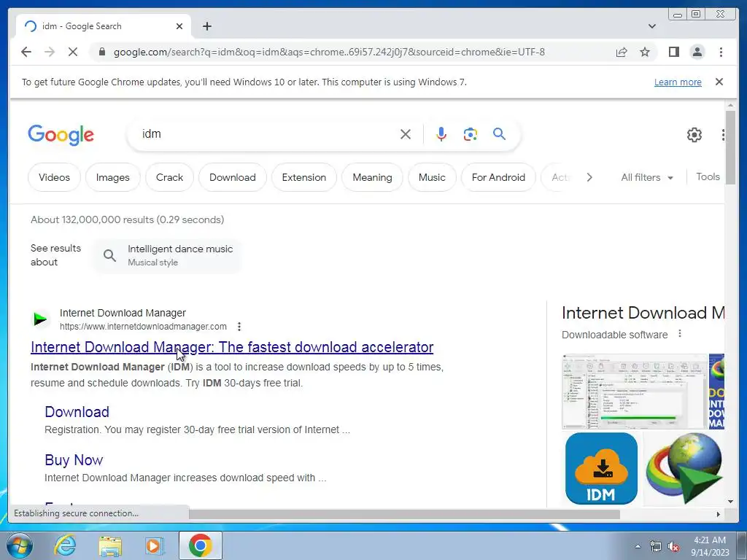The height and width of the screenshot is (560, 747).
Task: Open Windows Media Player from taskbar
Action: point(154,545)
